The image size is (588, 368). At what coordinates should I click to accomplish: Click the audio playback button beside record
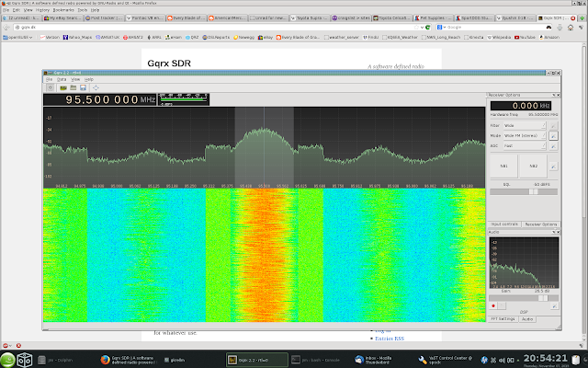[503, 306]
